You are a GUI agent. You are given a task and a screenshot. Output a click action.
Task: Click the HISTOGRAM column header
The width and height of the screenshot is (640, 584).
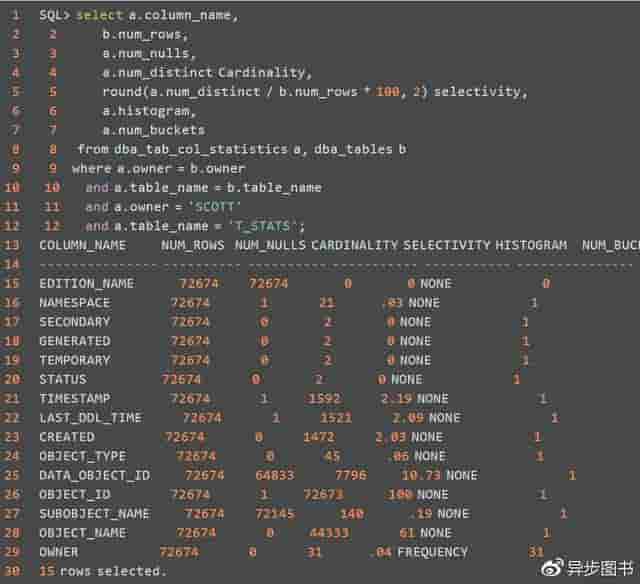[x=531, y=245]
